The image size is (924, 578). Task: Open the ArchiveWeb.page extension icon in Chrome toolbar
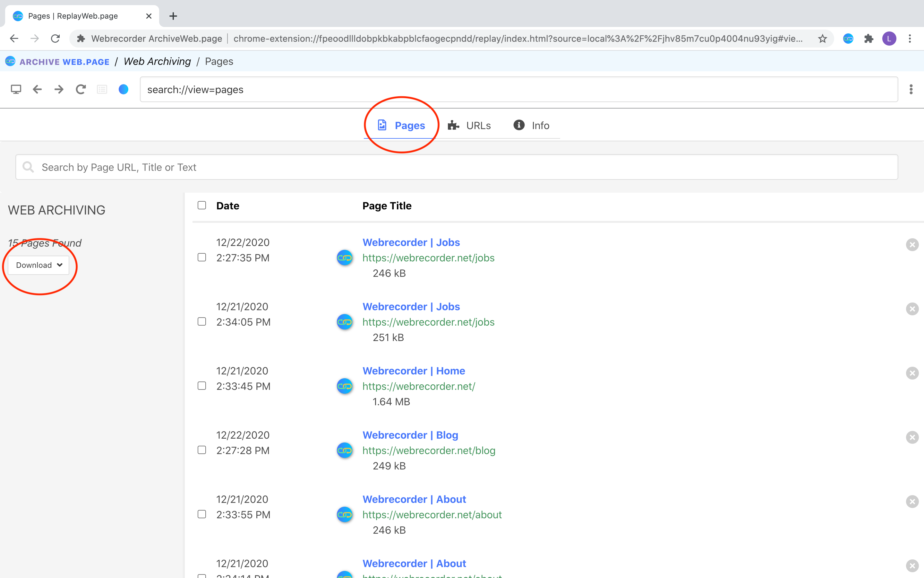tap(848, 39)
